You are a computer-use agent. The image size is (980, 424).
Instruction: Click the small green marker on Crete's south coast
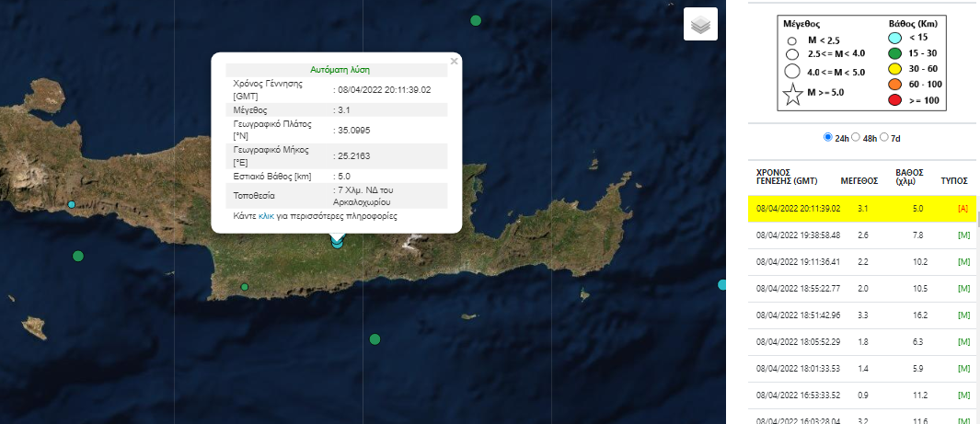coord(245,287)
